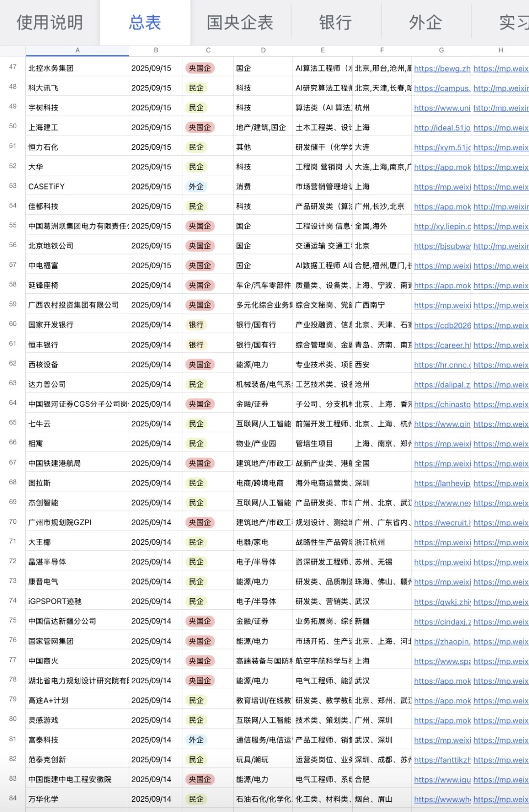Open the https://hr.cnnc. link

pos(442,365)
